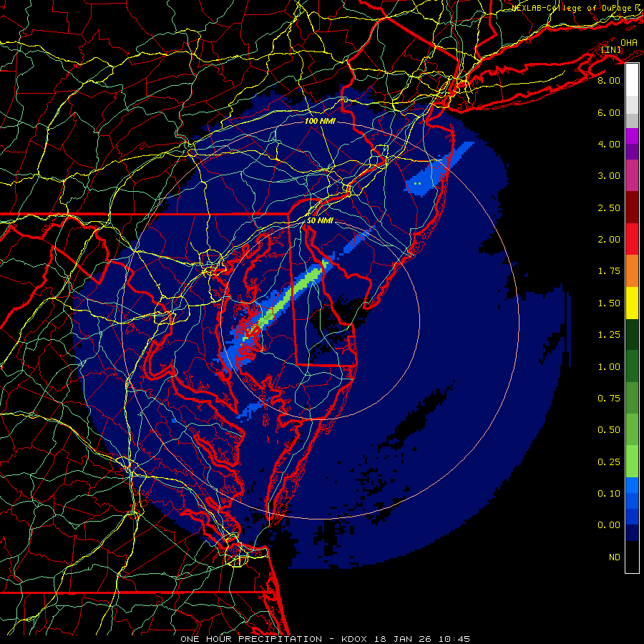The height and width of the screenshot is (644, 644).
Task: Click the 0.25 legend value
Action: click(x=609, y=462)
